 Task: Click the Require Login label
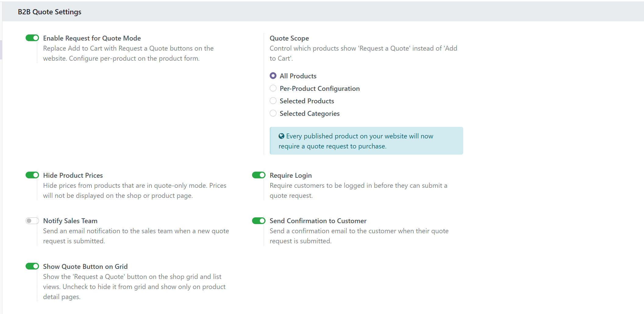[x=291, y=175]
